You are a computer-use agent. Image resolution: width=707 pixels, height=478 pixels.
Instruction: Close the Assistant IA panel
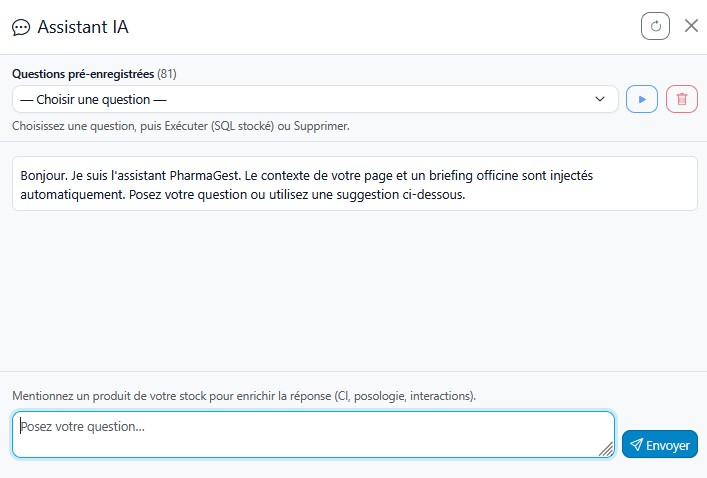click(x=691, y=26)
